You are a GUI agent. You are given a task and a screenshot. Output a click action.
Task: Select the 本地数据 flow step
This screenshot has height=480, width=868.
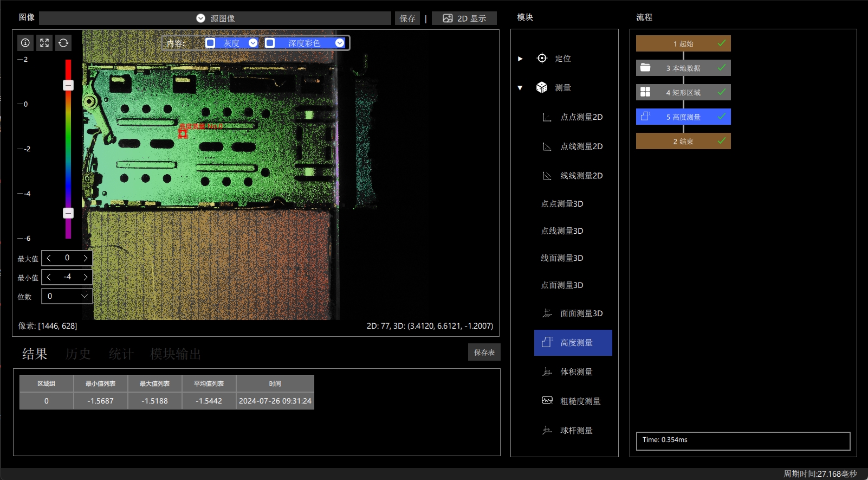pos(683,68)
